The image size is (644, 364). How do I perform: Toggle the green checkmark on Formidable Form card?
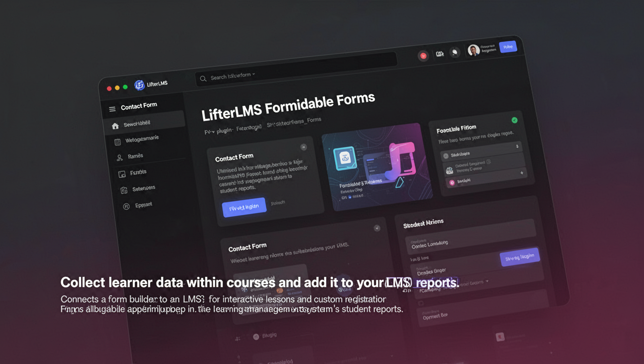coord(514,120)
